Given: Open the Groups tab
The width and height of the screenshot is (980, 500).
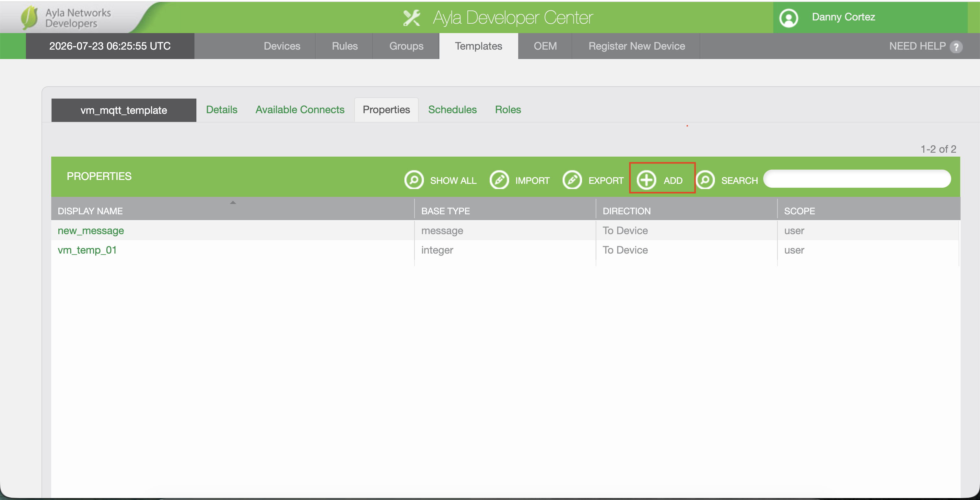Looking at the screenshot, I should (x=406, y=46).
